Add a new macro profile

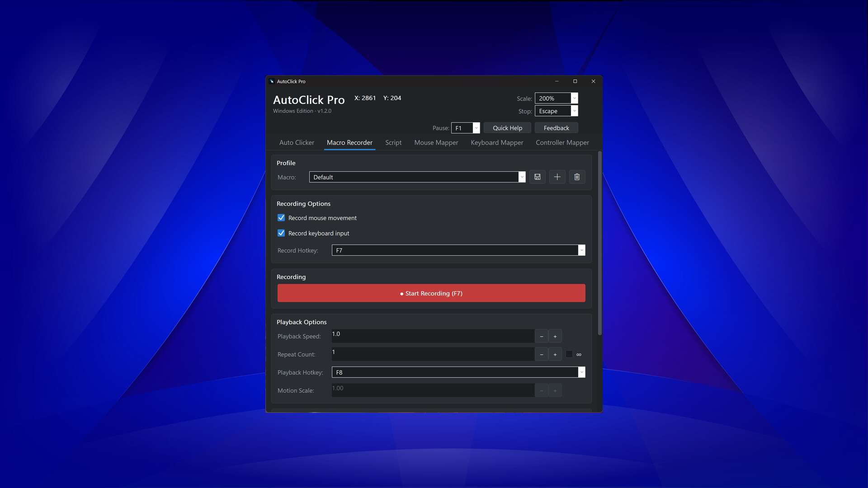(557, 177)
